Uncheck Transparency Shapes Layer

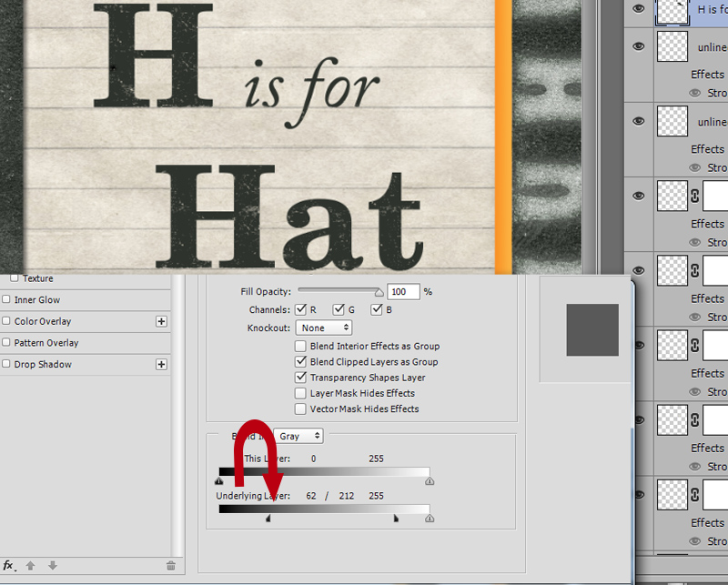[300, 378]
